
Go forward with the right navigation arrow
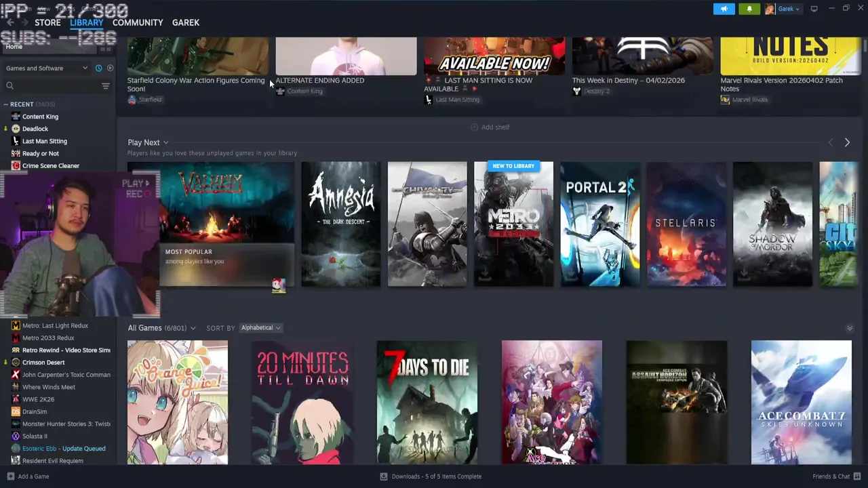[x=24, y=22]
